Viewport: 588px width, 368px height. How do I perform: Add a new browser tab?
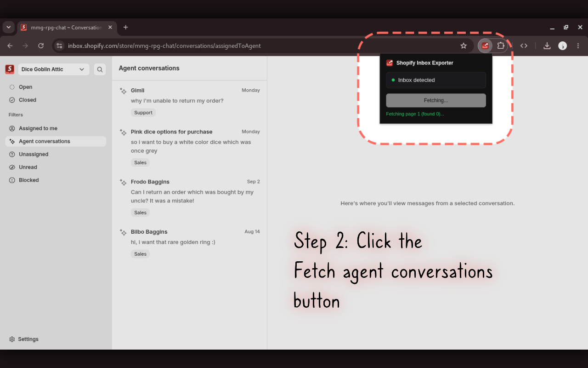pos(125,27)
